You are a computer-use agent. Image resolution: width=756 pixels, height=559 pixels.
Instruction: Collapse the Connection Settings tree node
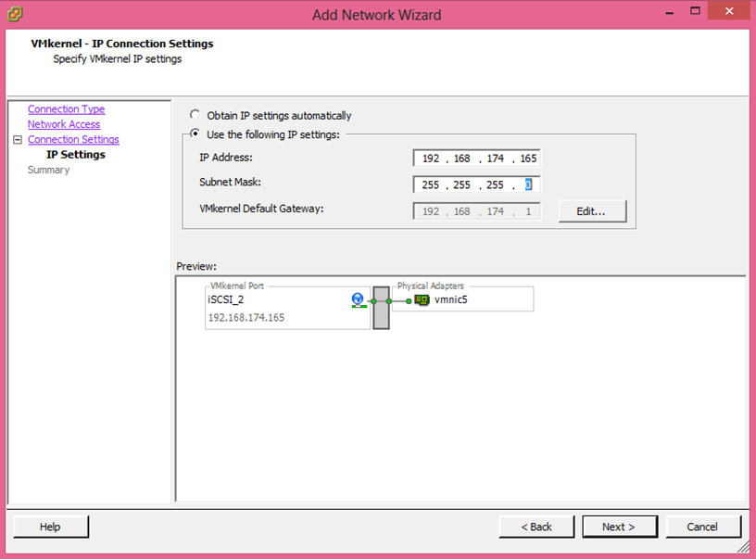(17, 140)
